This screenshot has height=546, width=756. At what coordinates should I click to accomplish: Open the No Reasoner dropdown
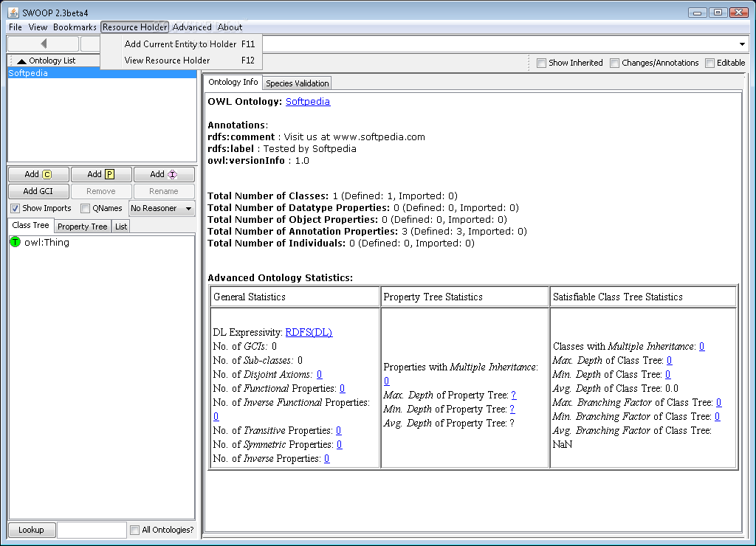[x=162, y=208]
